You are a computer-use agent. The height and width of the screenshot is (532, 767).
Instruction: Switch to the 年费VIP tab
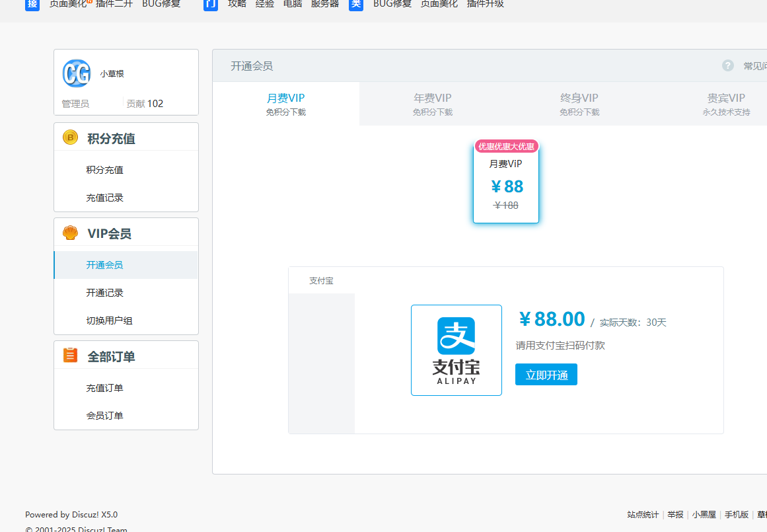433,104
